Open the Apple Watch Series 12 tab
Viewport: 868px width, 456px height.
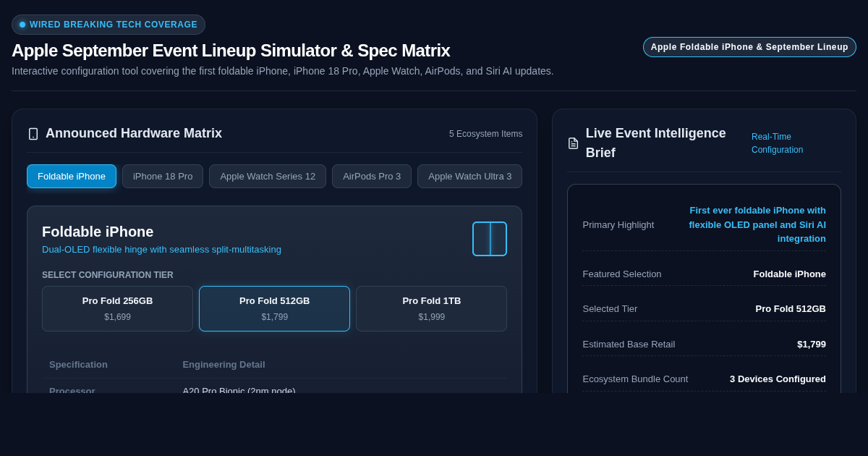coord(268,177)
